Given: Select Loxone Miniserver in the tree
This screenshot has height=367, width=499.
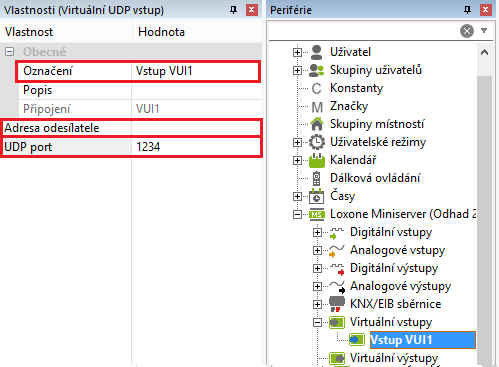Looking at the screenshot, I should (403, 214).
